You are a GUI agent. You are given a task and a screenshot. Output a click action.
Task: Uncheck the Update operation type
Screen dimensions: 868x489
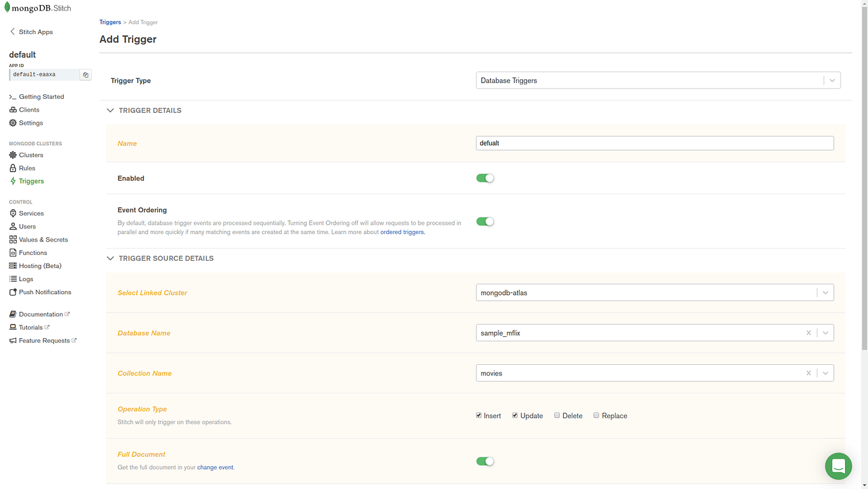click(x=514, y=415)
